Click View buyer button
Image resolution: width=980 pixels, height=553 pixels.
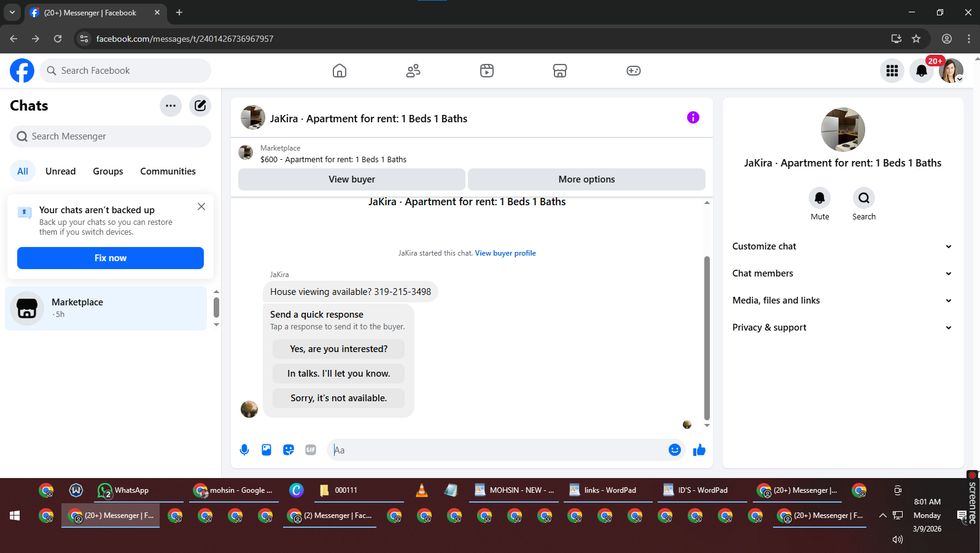(x=351, y=179)
